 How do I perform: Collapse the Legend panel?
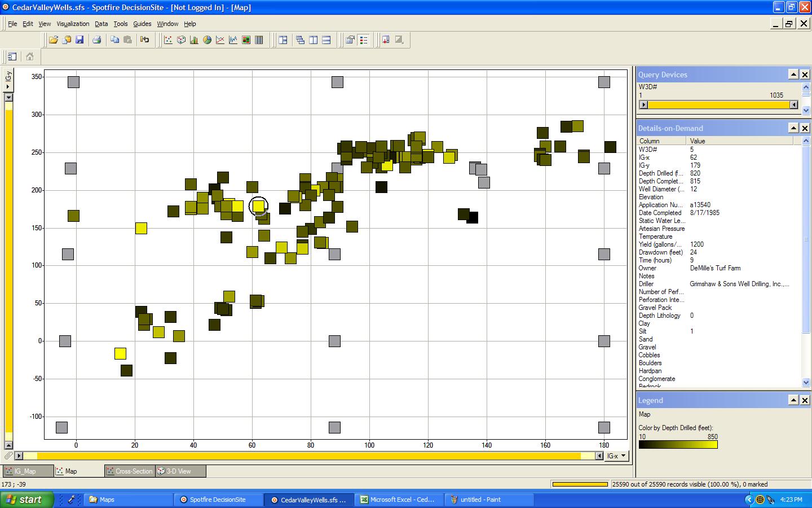[793, 400]
